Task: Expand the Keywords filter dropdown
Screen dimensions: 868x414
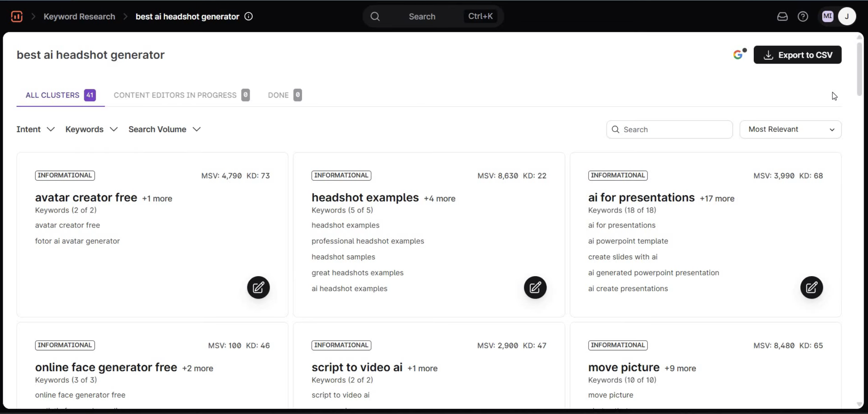Action: 92,129
